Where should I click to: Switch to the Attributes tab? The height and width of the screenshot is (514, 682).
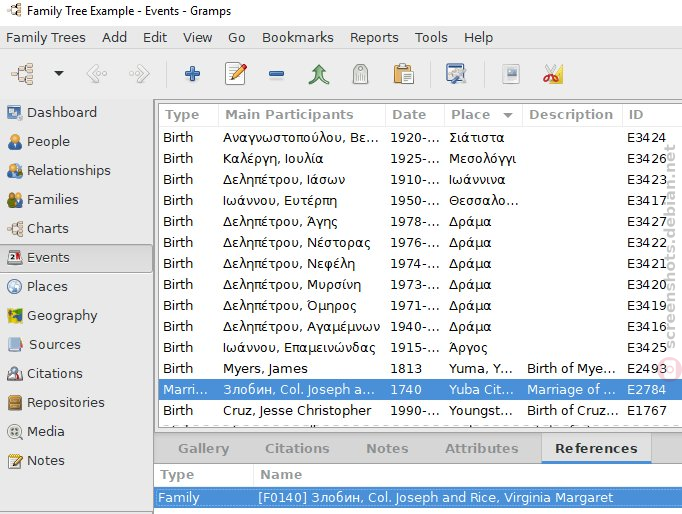coord(481,448)
